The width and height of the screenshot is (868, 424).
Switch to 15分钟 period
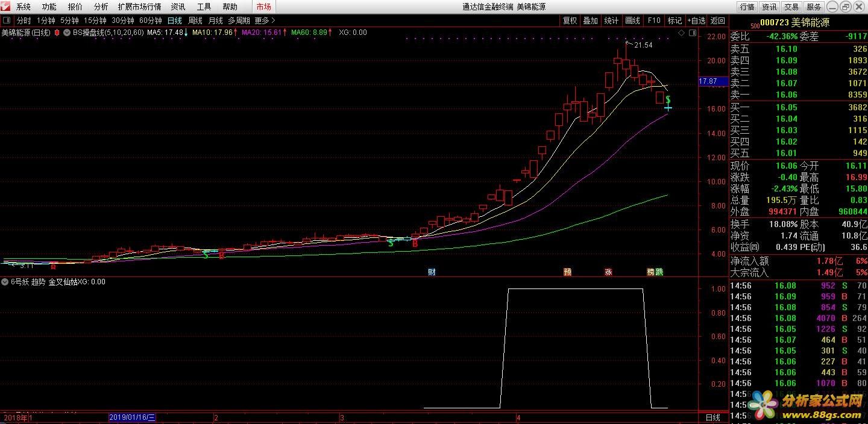pyautogui.click(x=95, y=20)
